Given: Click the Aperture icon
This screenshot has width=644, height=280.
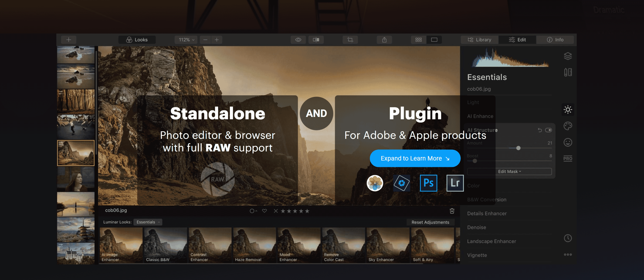Looking at the screenshot, I should [401, 183].
